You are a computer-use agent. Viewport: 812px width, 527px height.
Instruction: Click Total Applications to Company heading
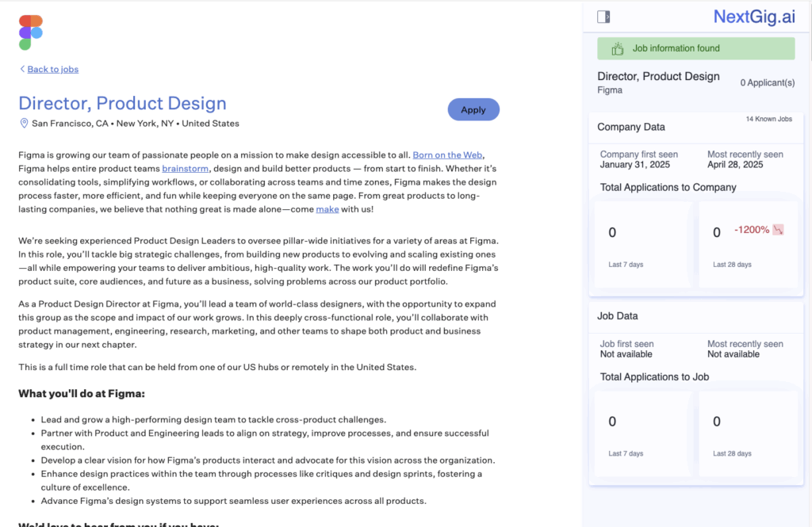pos(668,187)
